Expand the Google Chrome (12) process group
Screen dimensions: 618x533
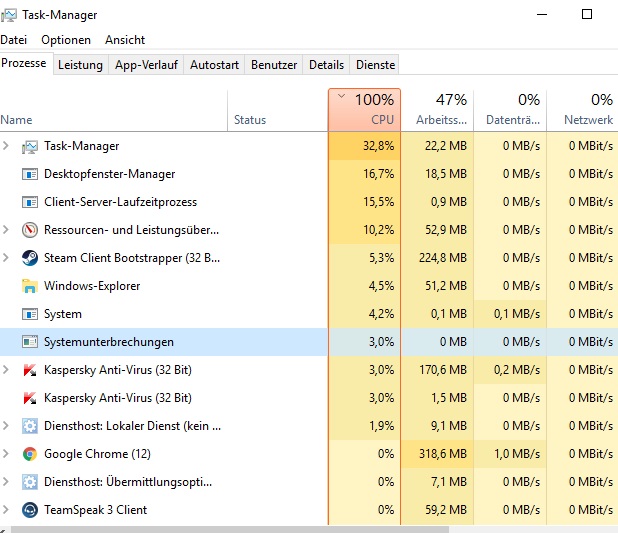click(x=8, y=454)
